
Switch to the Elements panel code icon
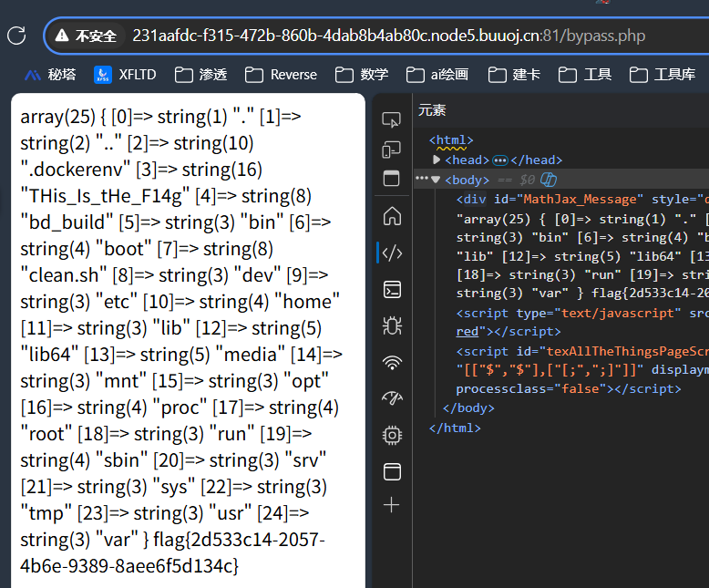pos(392,253)
